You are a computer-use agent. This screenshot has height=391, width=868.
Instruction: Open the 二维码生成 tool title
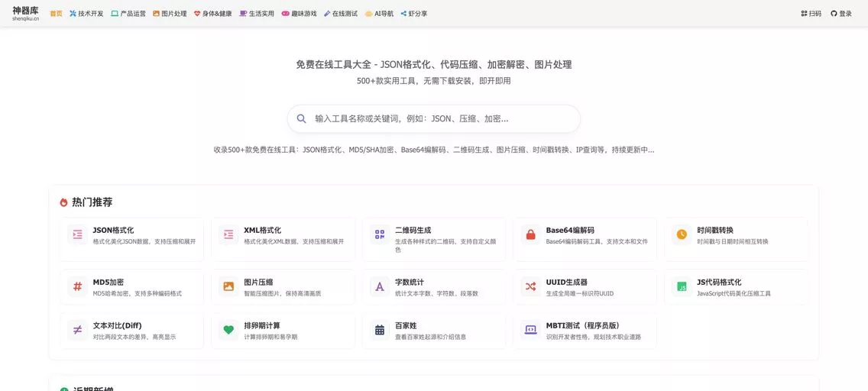[x=413, y=230]
